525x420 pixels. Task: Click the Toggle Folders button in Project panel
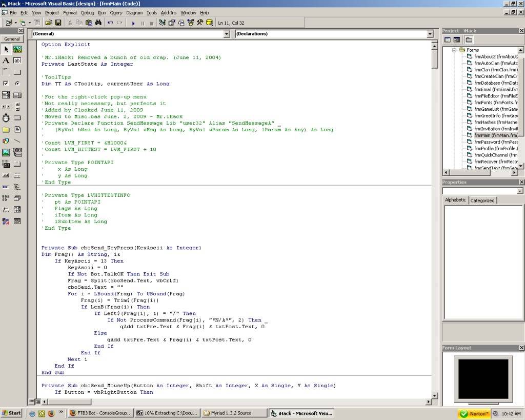coord(469,40)
